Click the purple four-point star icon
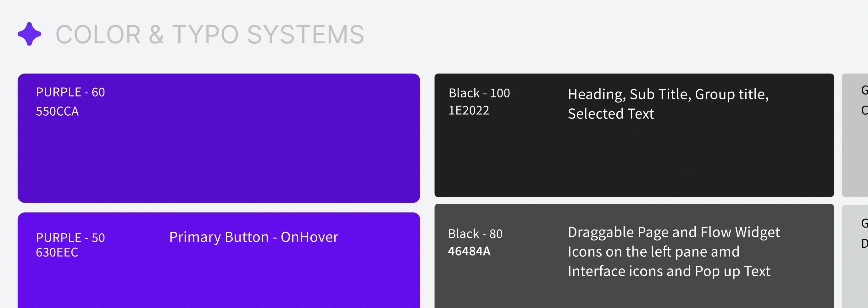This screenshot has height=308, width=868. [29, 34]
